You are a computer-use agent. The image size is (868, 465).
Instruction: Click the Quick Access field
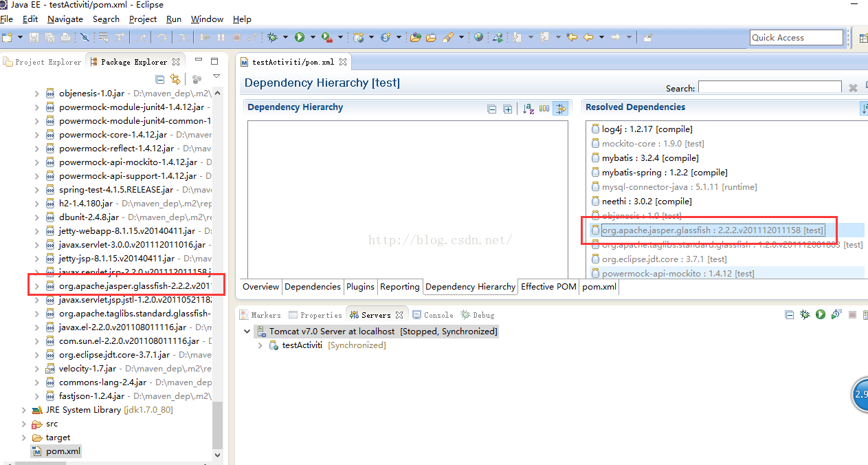(x=797, y=38)
